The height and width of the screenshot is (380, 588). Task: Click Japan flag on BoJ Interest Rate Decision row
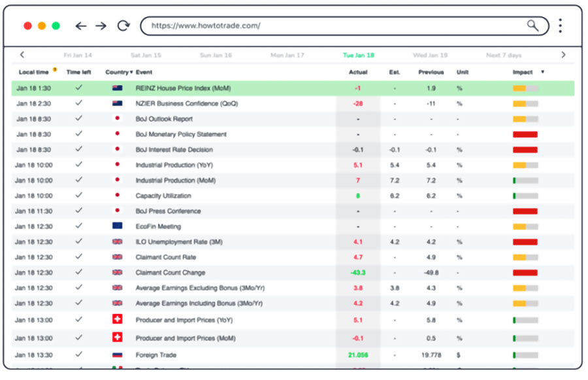[x=118, y=149]
